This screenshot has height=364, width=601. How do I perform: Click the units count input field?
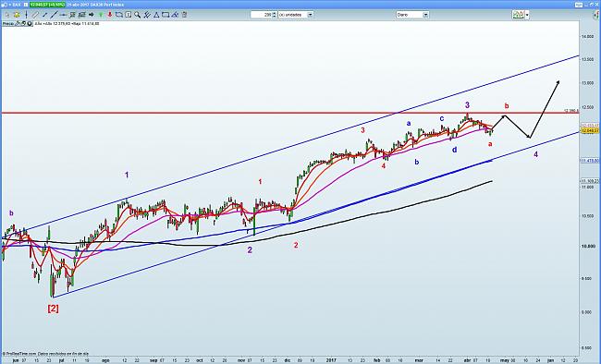pos(262,15)
